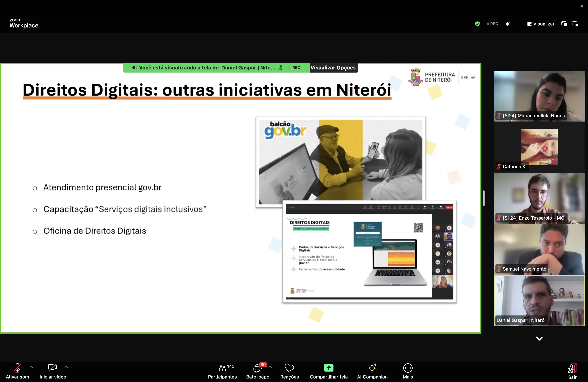588x382 pixels.
Task: Expand video options arrow beside Iniciar vídeo
Action: click(x=66, y=367)
